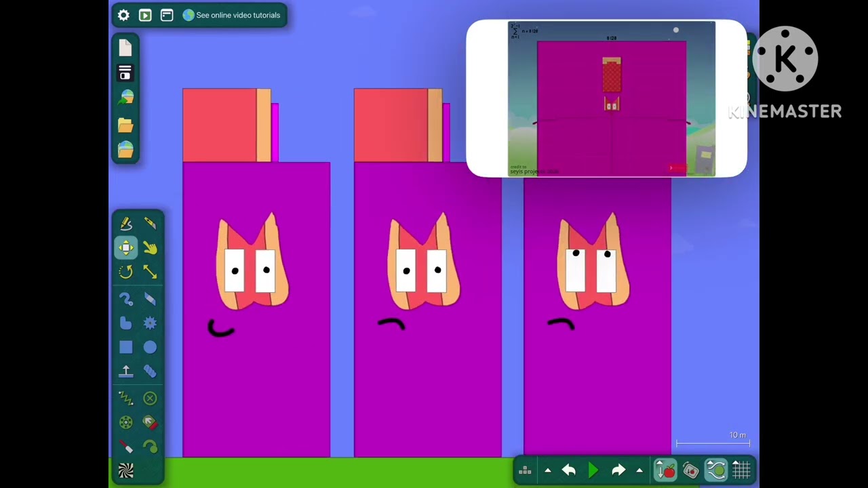Upload the scene to Algobox

point(125,98)
